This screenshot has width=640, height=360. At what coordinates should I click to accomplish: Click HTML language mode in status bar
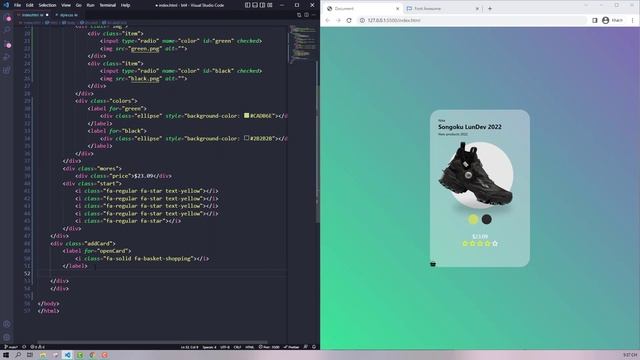click(x=249, y=347)
